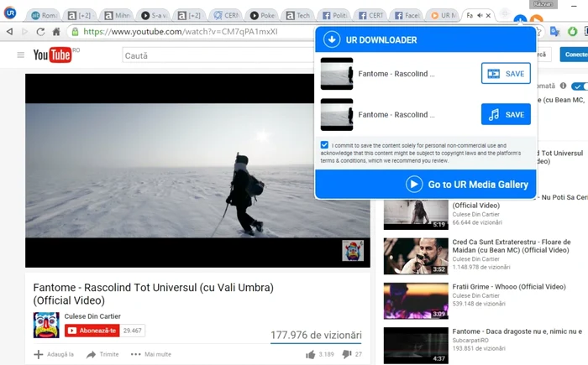
Task: Close the active YouTube tab
Action: pyautogui.click(x=488, y=15)
